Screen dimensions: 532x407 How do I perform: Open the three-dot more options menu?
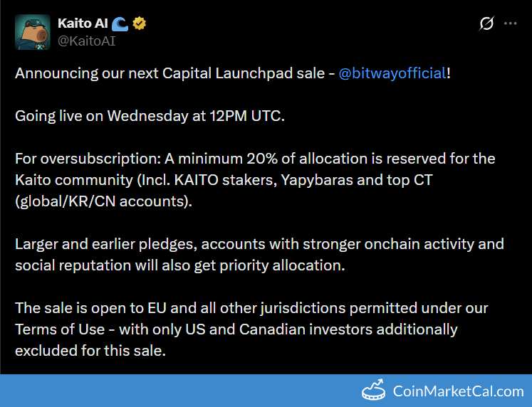tap(510, 23)
